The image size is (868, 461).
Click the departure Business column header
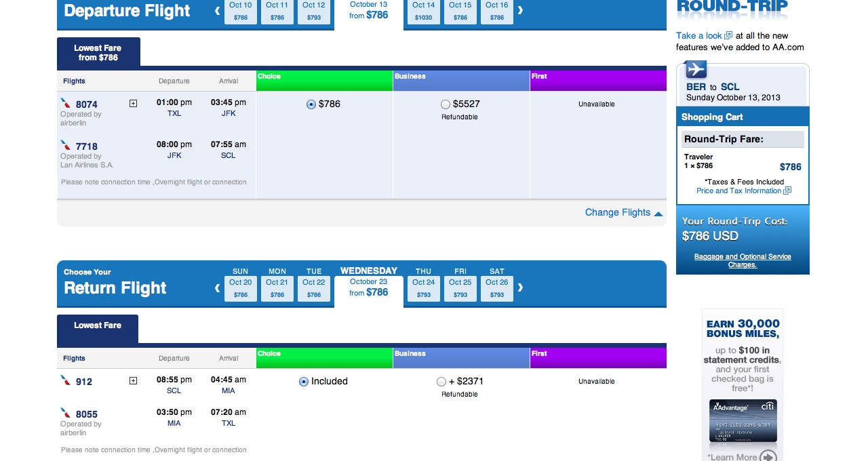click(x=461, y=81)
